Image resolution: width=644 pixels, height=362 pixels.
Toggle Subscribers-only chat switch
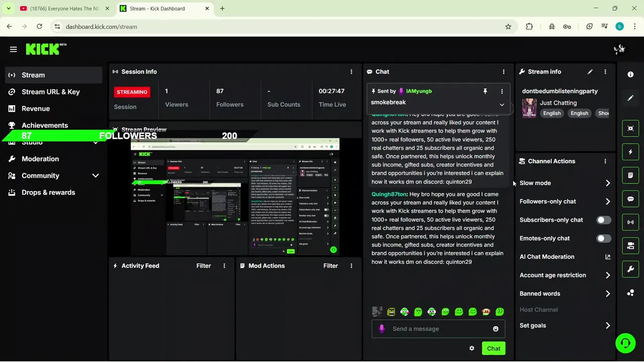pos(604,220)
